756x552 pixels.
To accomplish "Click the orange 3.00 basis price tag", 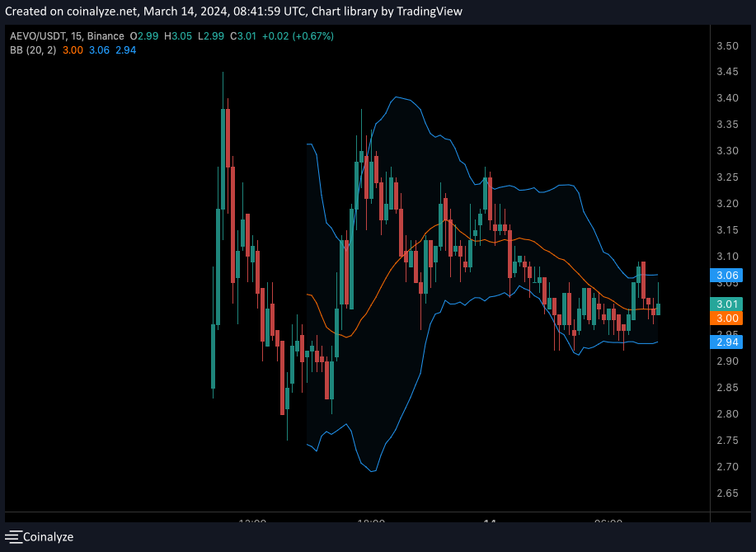I will [x=728, y=318].
